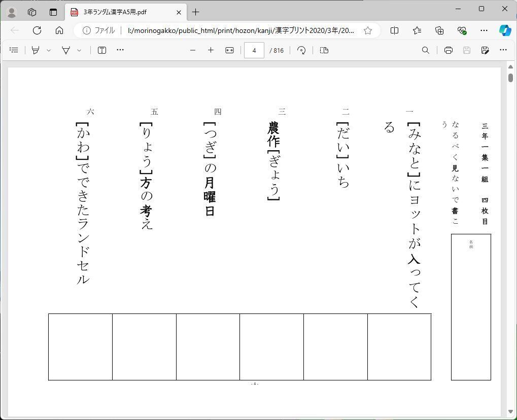Viewport: 517px width, 420px height.
Task: Zoom in with the plus button
Action: (x=211, y=50)
